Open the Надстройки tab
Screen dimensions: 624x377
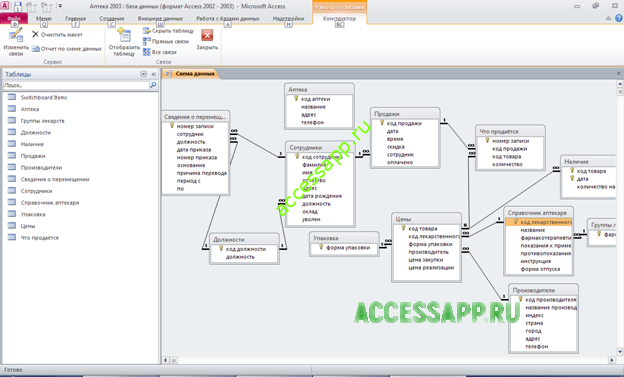pyautogui.click(x=288, y=18)
